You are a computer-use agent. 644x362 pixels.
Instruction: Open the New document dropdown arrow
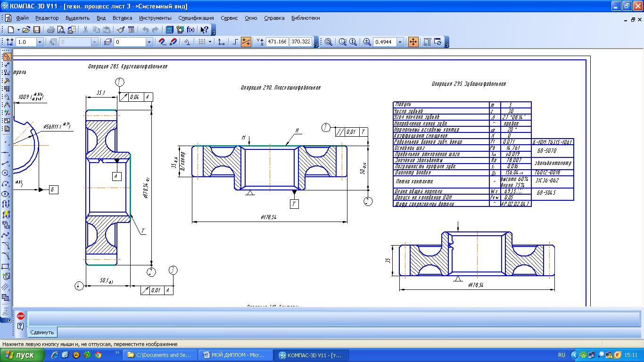pos(18,29)
